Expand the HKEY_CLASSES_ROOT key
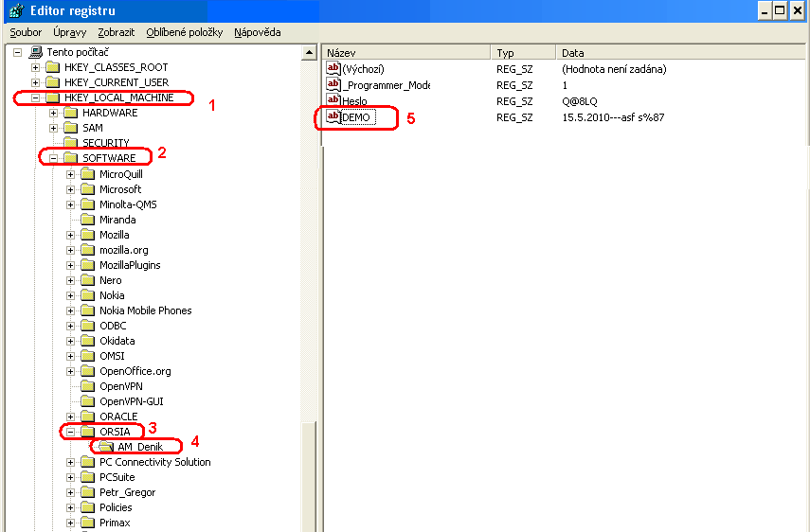Screen dimensions: 810x532 click(x=35, y=67)
